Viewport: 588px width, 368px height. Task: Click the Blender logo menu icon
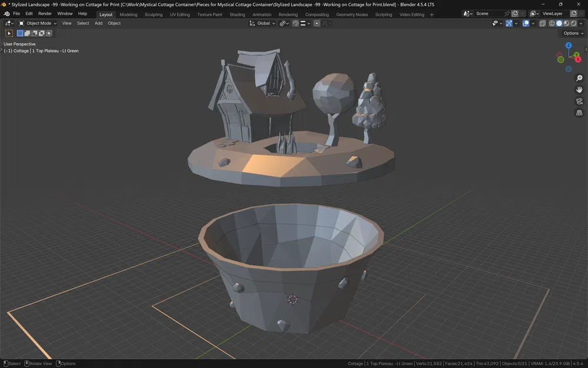[6, 14]
